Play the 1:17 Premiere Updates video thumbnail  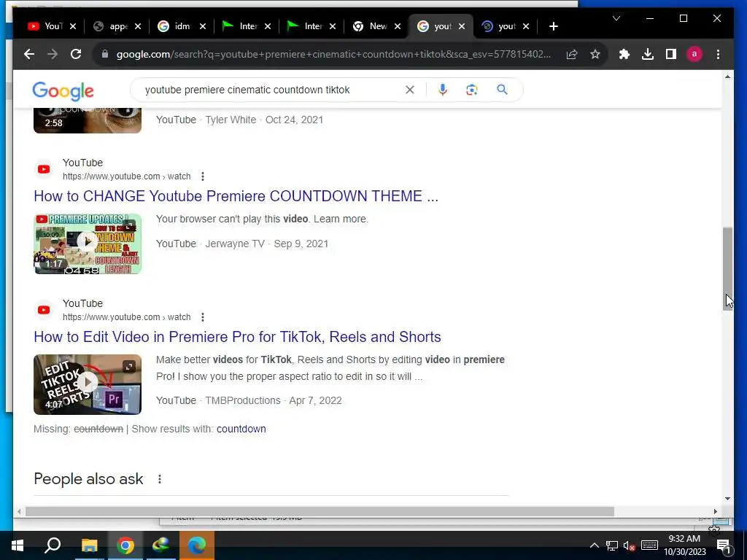pyautogui.click(x=88, y=244)
